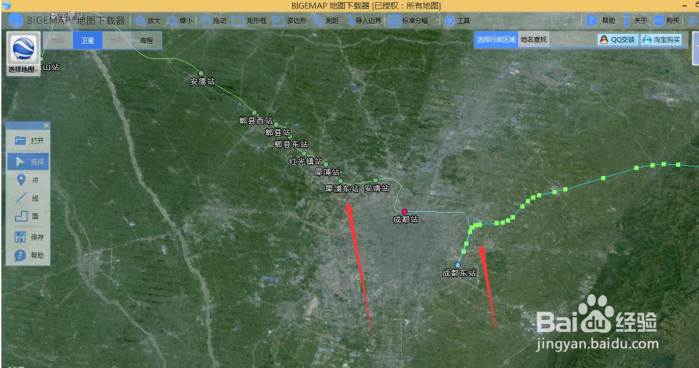Click the 郫县东站 station label
Image resolution: width=699 pixels, height=368 pixels.
point(291,145)
